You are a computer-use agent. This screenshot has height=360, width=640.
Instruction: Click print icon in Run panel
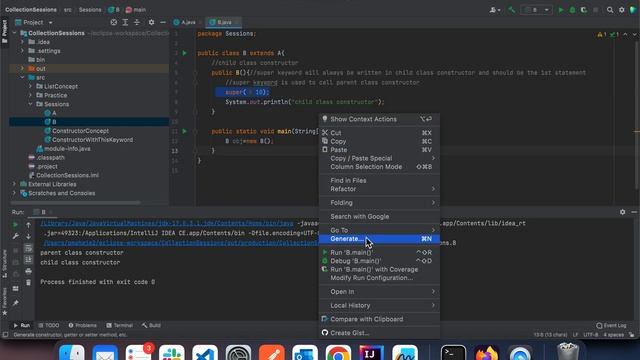28,271
